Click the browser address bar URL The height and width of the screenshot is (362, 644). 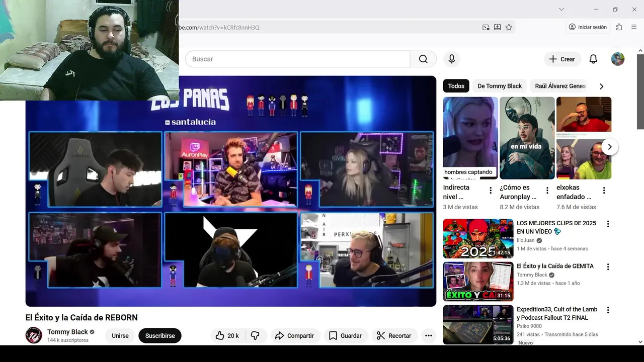pyautogui.click(x=219, y=27)
